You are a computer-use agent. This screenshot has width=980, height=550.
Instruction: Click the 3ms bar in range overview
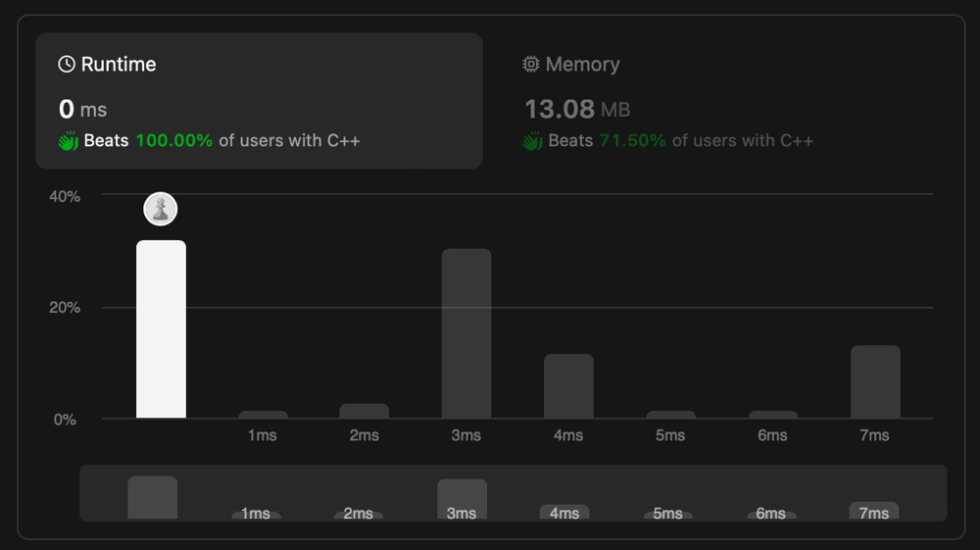pos(462,499)
